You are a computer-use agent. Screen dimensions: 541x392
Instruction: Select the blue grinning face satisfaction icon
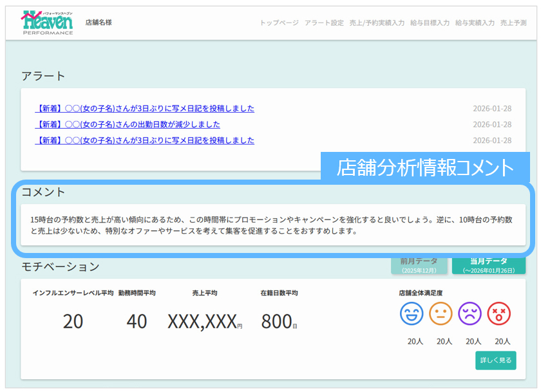coord(412,313)
